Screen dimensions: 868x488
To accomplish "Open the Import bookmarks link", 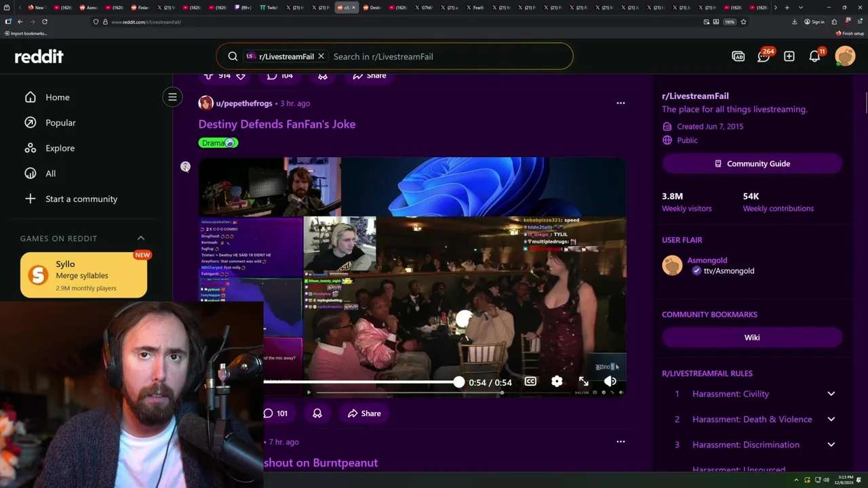I will click(25, 33).
